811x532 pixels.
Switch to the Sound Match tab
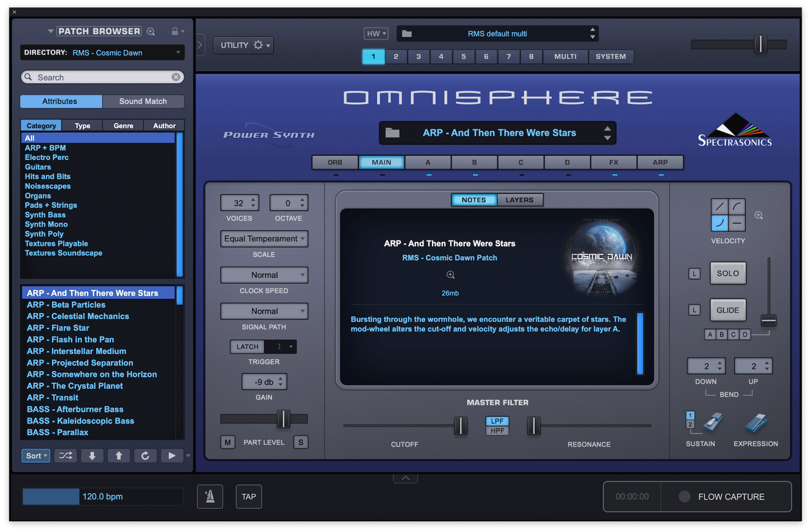tap(143, 101)
